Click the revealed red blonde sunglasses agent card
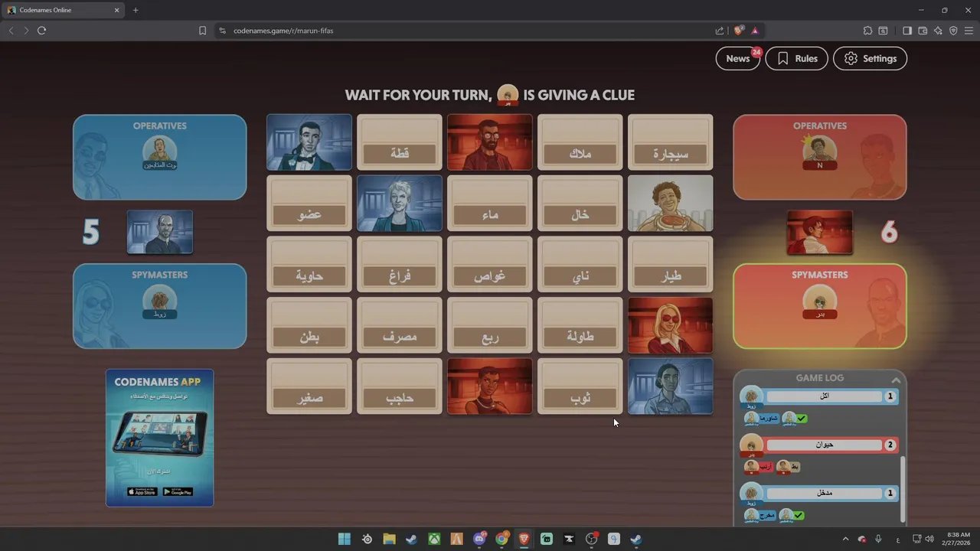Screen dimensions: 980x551 671,325
